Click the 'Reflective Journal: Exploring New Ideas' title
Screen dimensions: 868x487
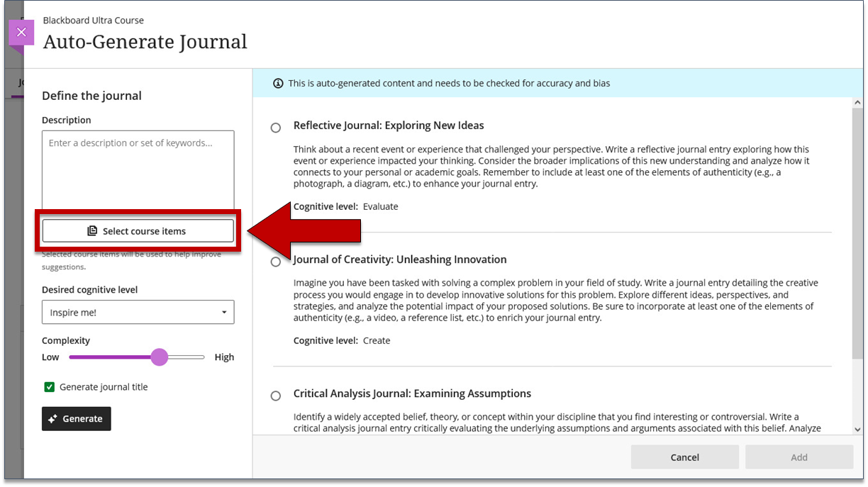[389, 125]
